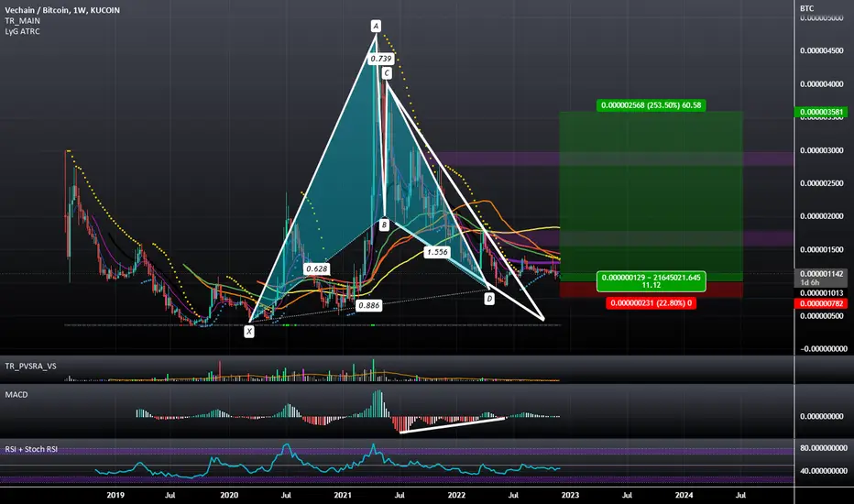Click the 2022 label on the time axis

tap(456, 495)
